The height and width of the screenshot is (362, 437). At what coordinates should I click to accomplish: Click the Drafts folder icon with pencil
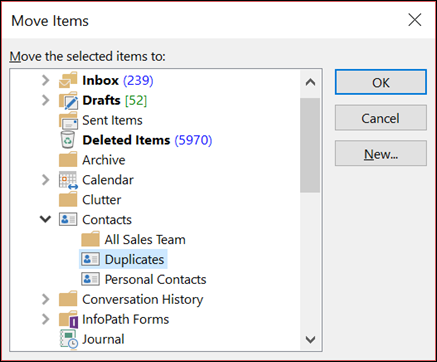[68, 100]
